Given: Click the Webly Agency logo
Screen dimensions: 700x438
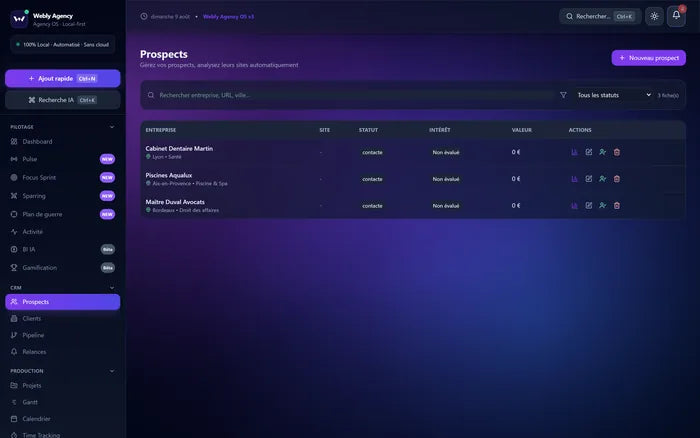Looking at the screenshot, I should point(19,19).
